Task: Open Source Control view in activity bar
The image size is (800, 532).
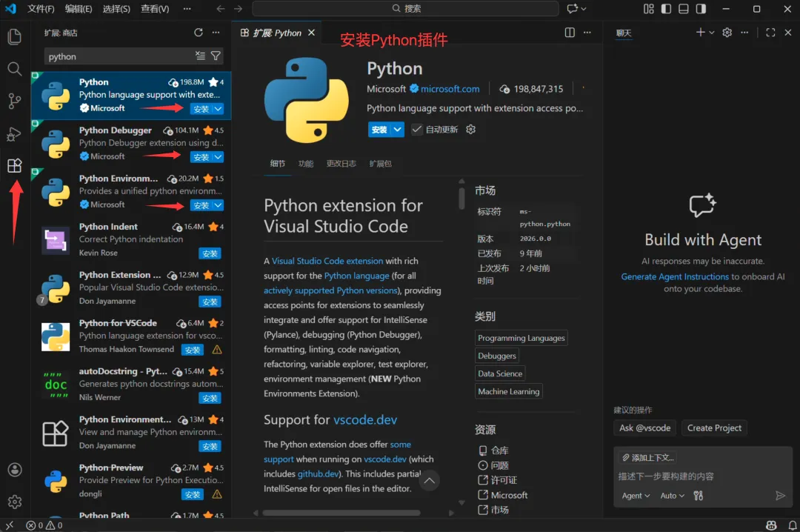Action: [x=14, y=101]
